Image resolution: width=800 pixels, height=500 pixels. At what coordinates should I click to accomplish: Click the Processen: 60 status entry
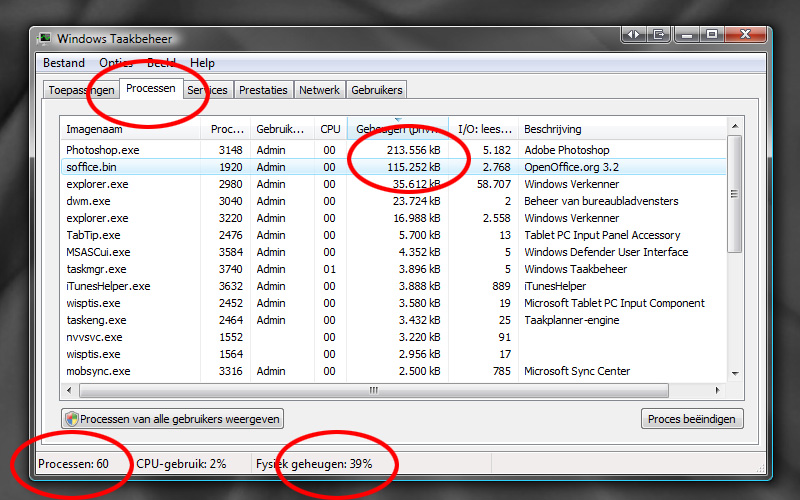[x=73, y=464]
